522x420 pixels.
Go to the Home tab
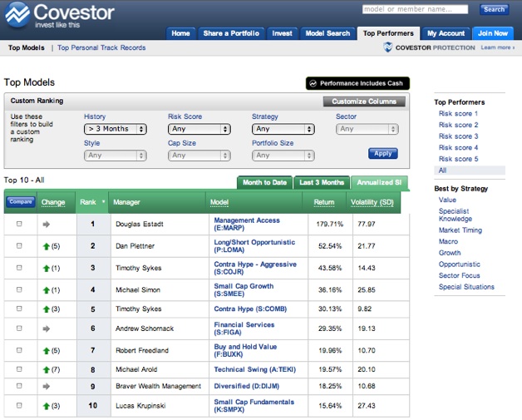click(180, 33)
